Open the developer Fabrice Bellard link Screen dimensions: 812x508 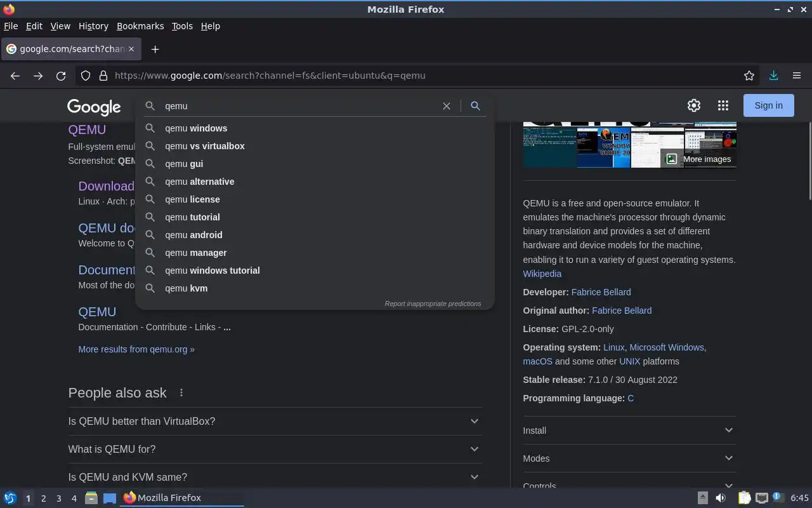[x=601, y=292]
